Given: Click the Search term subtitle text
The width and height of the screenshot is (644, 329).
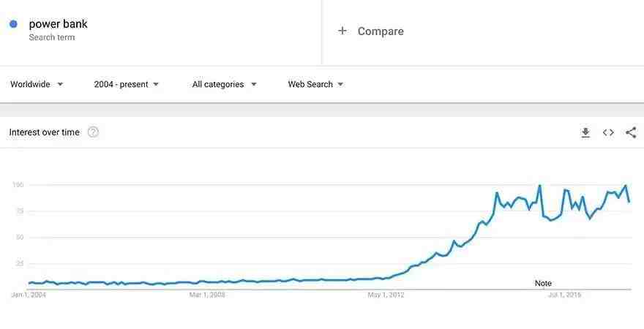Looking at the screenshot, I should pyautogui.click(x=52, y=37).
